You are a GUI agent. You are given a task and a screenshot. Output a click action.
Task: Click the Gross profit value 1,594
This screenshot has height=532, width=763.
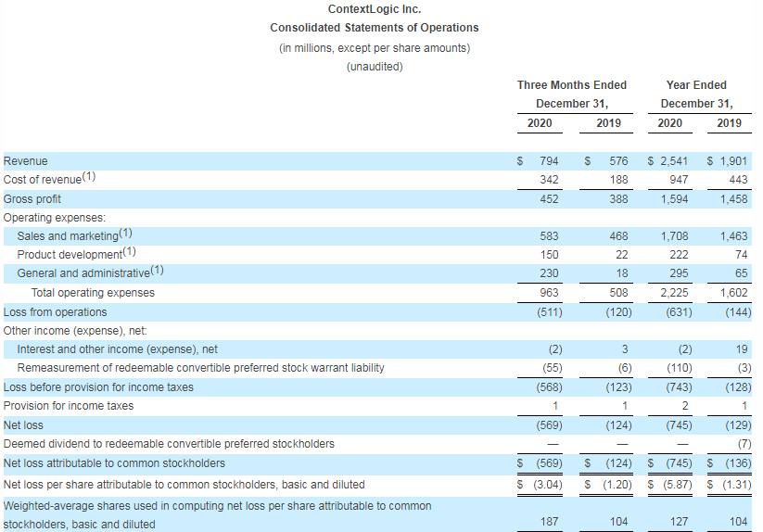[x=674, y=199]
